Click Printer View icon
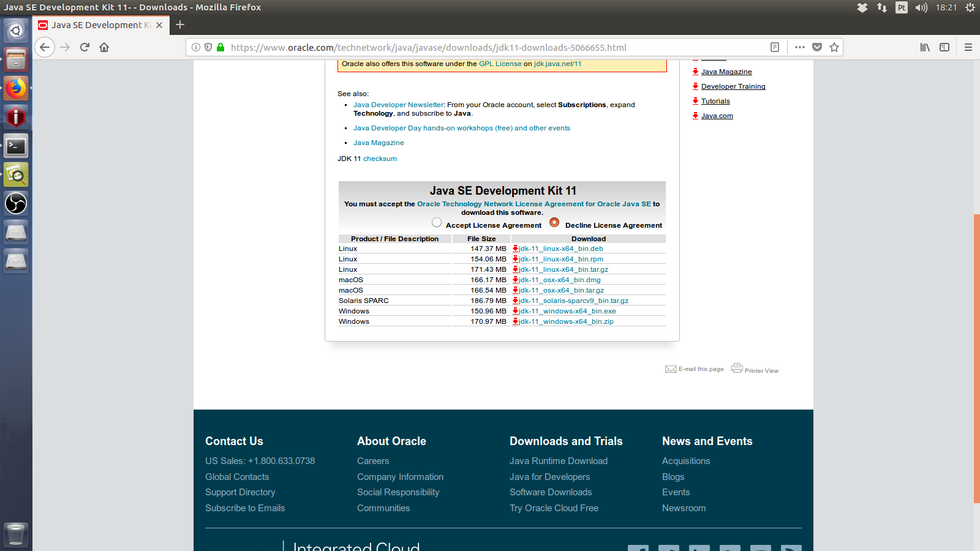Screen dimensions: 980x551 (x=737, y=368)
